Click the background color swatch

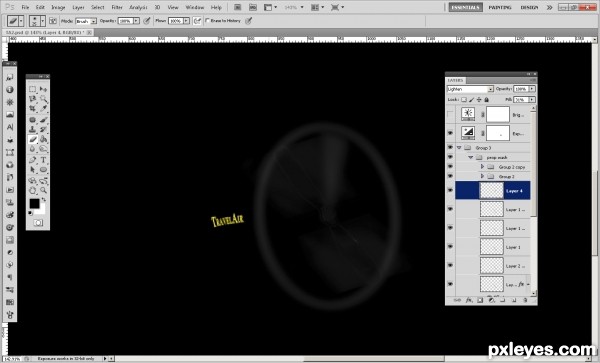pos(42,210)
